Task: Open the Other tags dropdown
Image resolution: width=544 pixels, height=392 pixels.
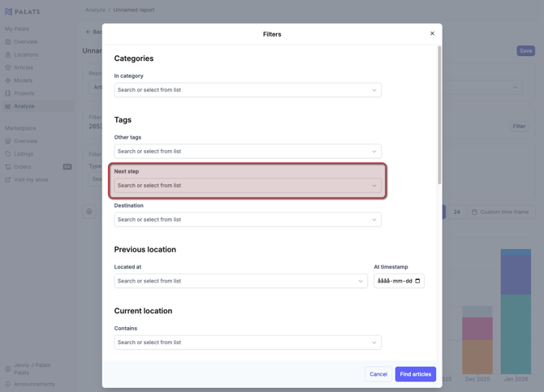Action: (x=374, y=151)
